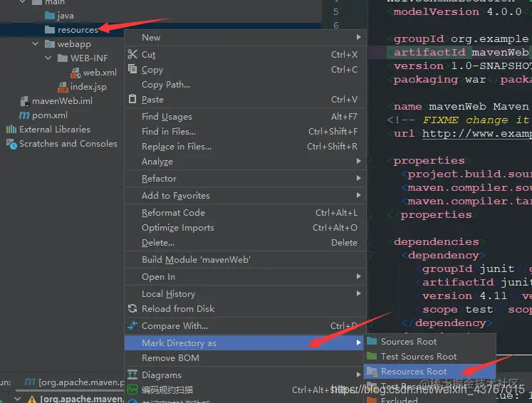Select index.jsp in project tree
The height and width of the screenshot is (403, 532).
pyautogui.click(x=88, y=87)
